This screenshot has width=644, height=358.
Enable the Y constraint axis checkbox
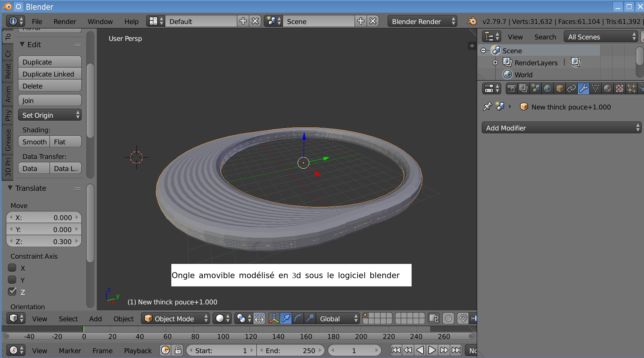click(x=12, y=280)
